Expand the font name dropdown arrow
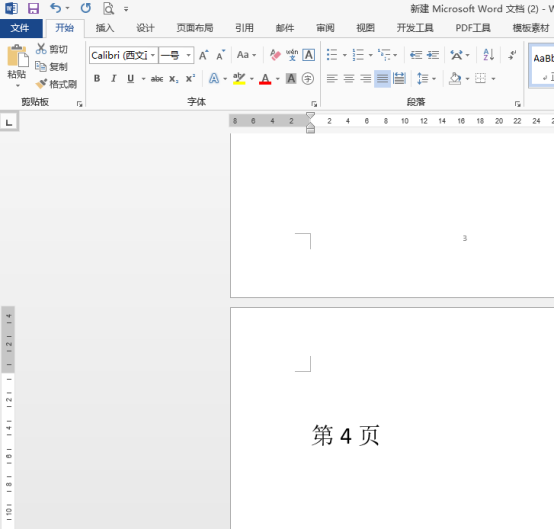The height and width of the screenshot is (529, 554). pos(153,55)
